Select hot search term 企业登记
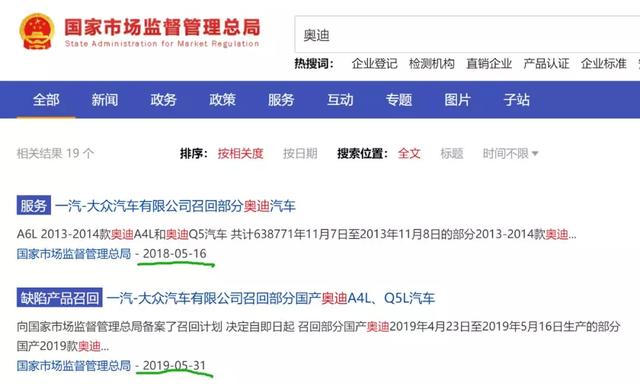Viewport: 640px width, 386px height. pos(374,64)
